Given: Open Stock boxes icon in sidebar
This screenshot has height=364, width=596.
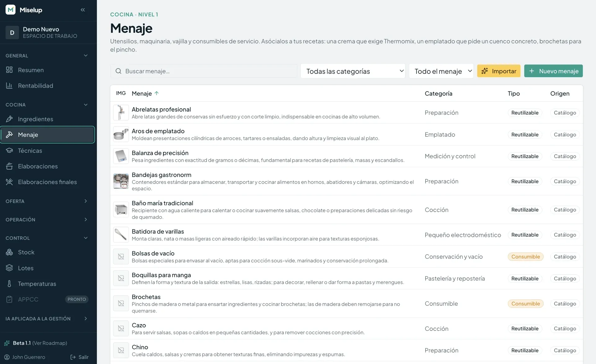Looking at the screenshot, I should tap(9, 252).
